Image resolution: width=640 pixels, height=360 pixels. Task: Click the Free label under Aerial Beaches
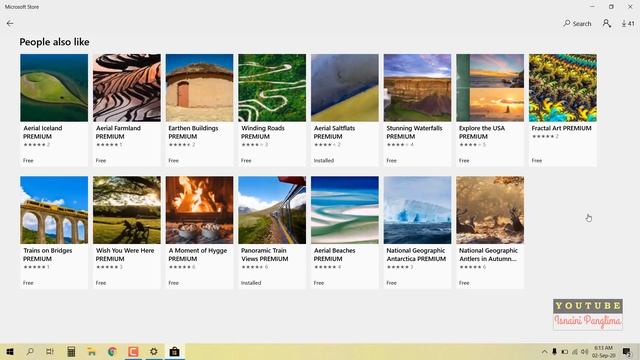tap(319, 283)
